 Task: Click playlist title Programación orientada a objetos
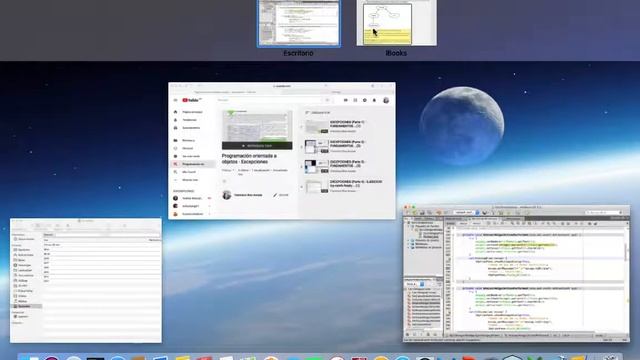tap(249, 159)
